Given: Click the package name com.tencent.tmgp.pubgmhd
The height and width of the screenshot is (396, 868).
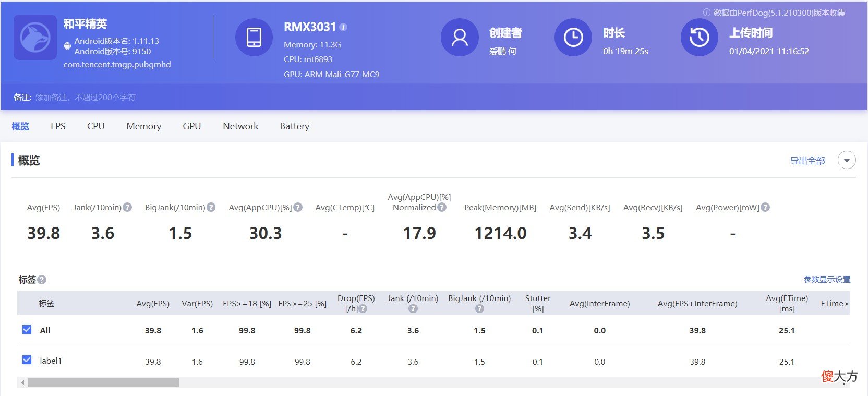Looking at the screenshot, I should tap(117, 65).
